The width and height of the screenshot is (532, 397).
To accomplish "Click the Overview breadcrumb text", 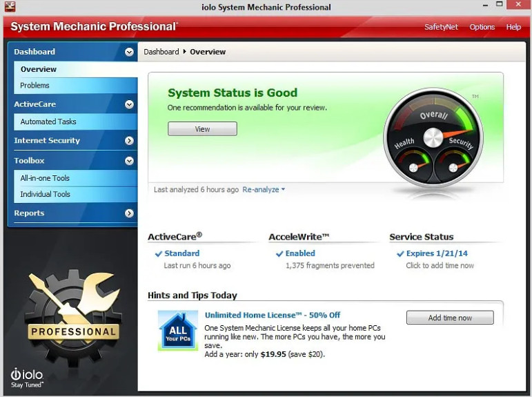I will click(208, 52).
